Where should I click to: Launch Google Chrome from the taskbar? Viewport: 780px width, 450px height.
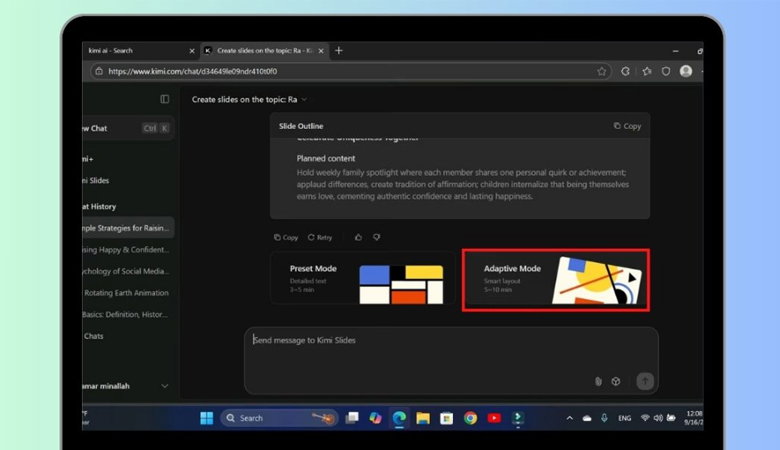point(471,418)
